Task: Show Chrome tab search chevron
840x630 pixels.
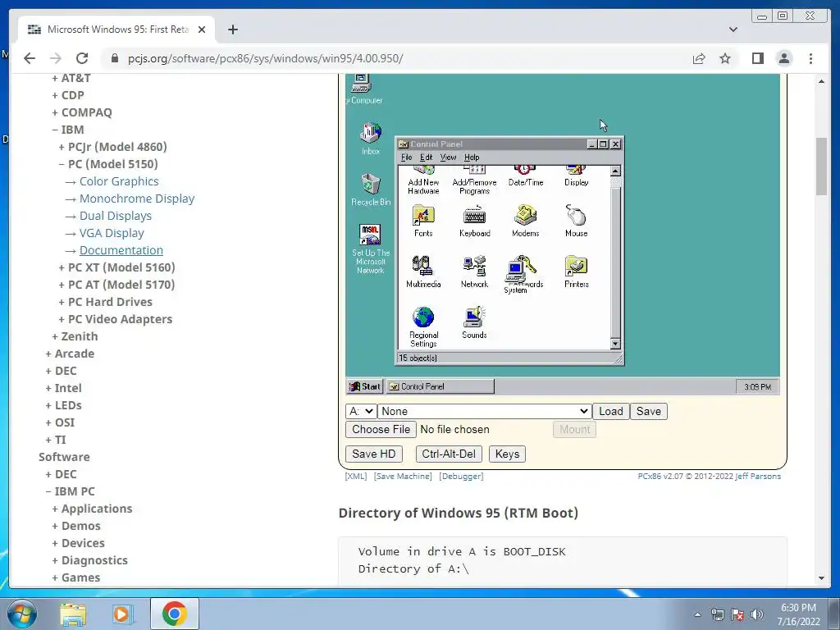Action: coord(733,30)
